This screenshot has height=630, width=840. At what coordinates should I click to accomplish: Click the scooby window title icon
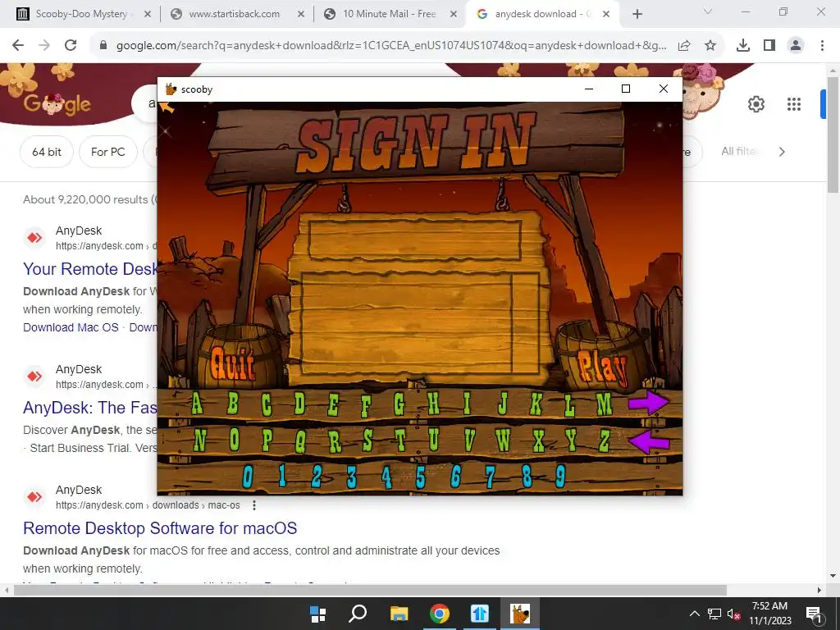coord(171,89)
